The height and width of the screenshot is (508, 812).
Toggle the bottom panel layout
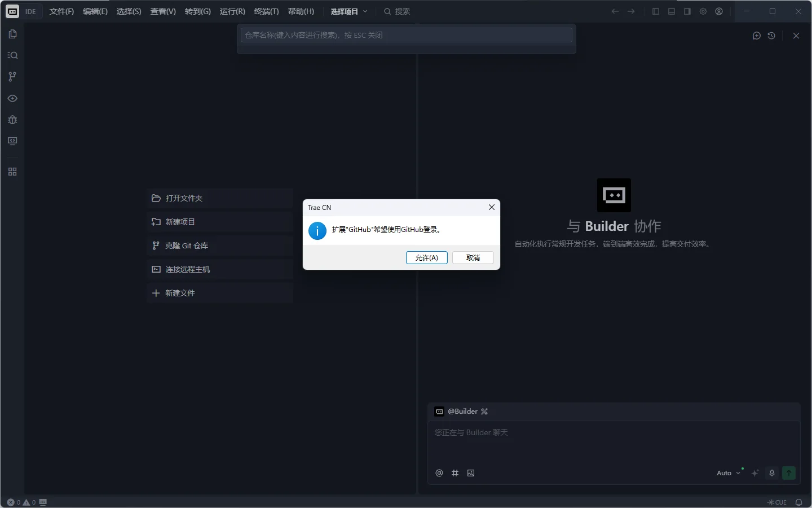coord(672,11)
